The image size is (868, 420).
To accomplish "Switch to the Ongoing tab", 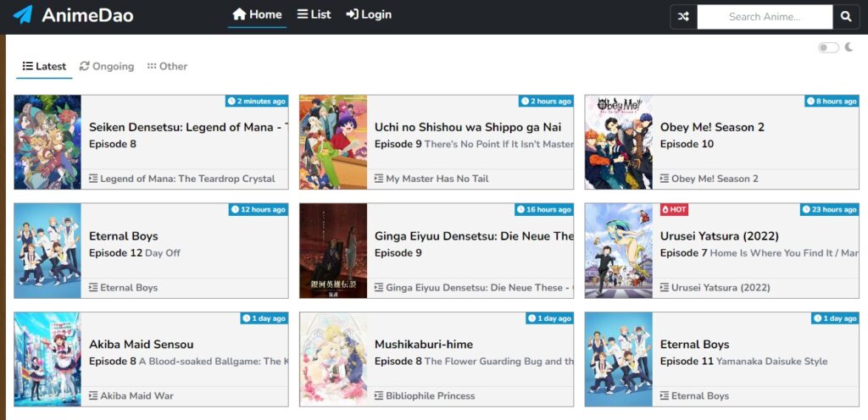I will click(x=107, y=66).
